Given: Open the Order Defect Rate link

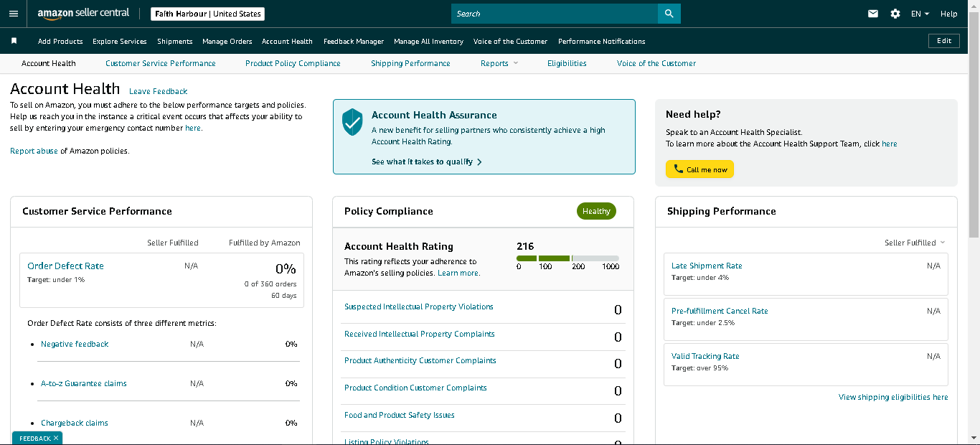Looking at the screenshot, I should coord(65,266).
